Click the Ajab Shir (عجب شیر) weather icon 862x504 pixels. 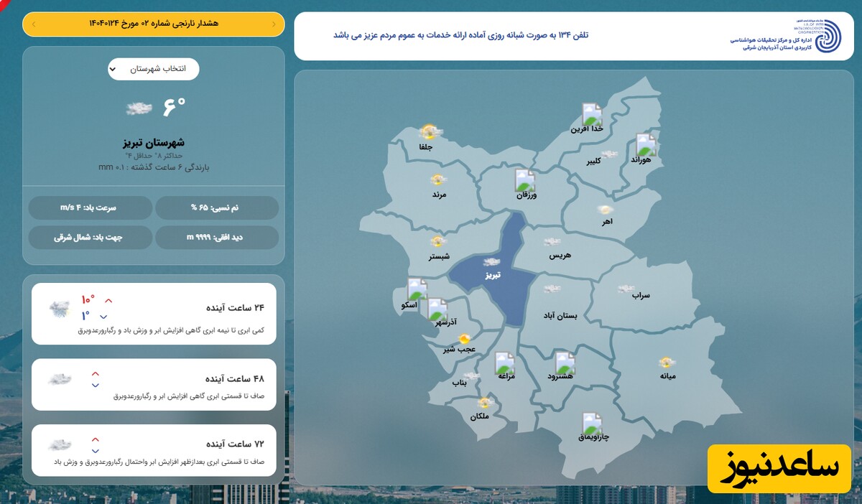click(x=465, y=338)
